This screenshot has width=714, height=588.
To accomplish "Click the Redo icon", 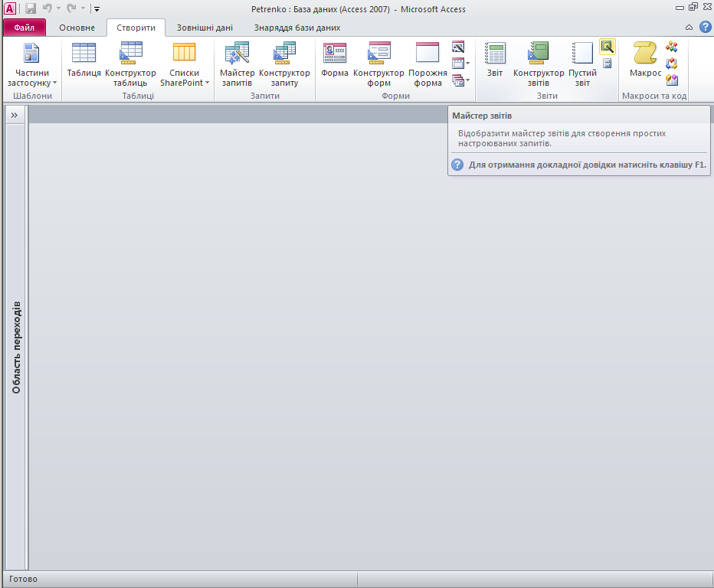I will [x=71, y=8].
